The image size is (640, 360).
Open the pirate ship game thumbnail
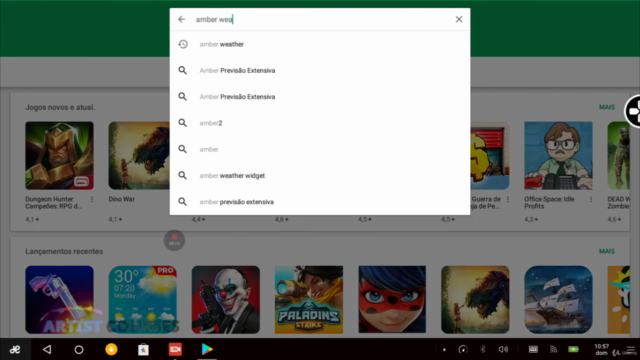[558, 300]
